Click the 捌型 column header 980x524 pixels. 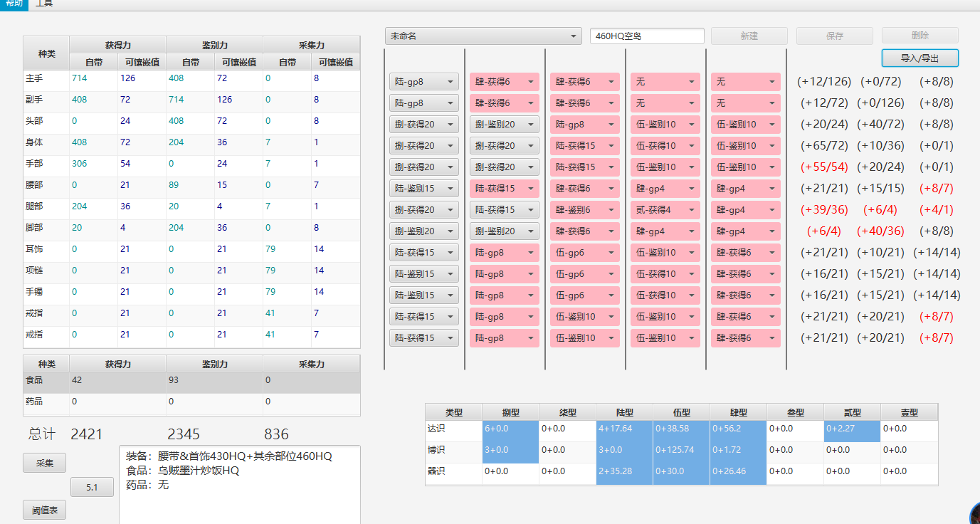(x=510, y=412)
